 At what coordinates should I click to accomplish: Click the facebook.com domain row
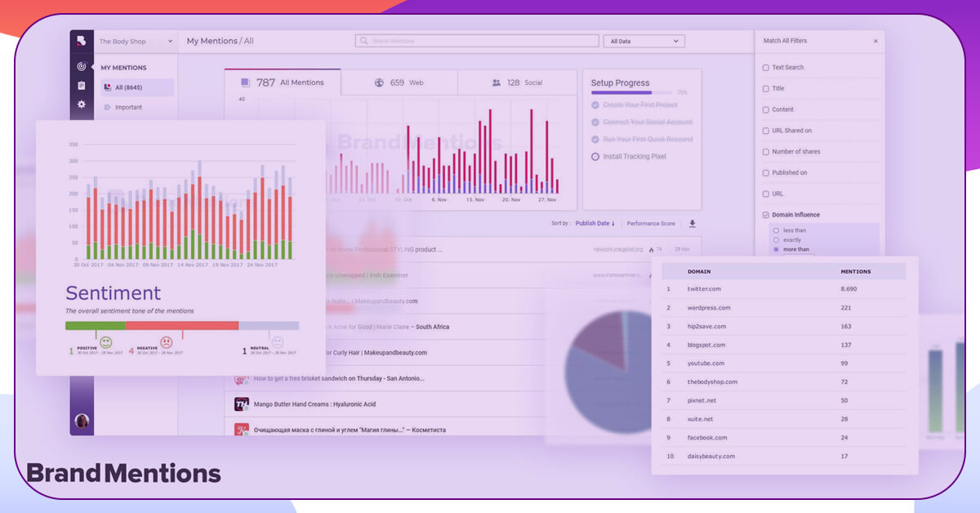(x=784, y=438)
